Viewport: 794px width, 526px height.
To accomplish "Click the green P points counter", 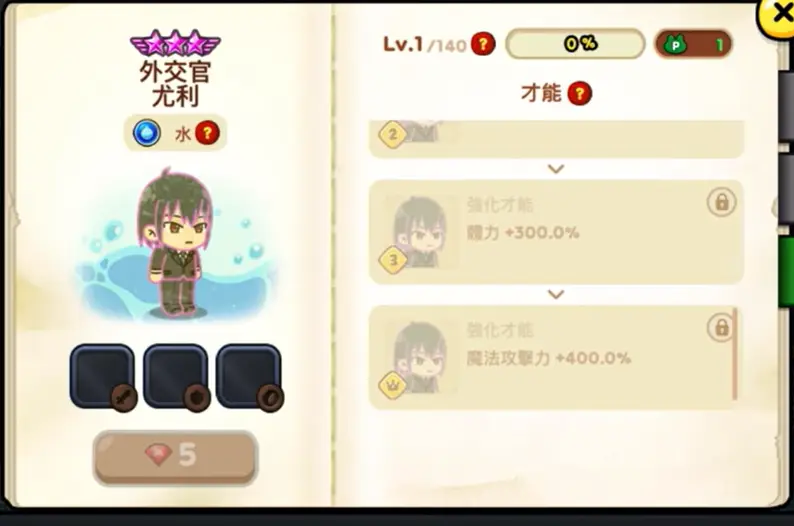I will click(693, 45).
